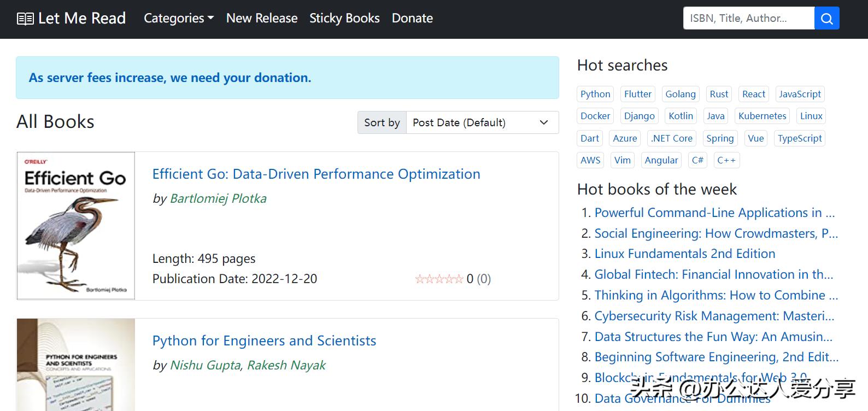Choose the TypeScript search tag
868x411 pixels.
(x=800, y=138)
